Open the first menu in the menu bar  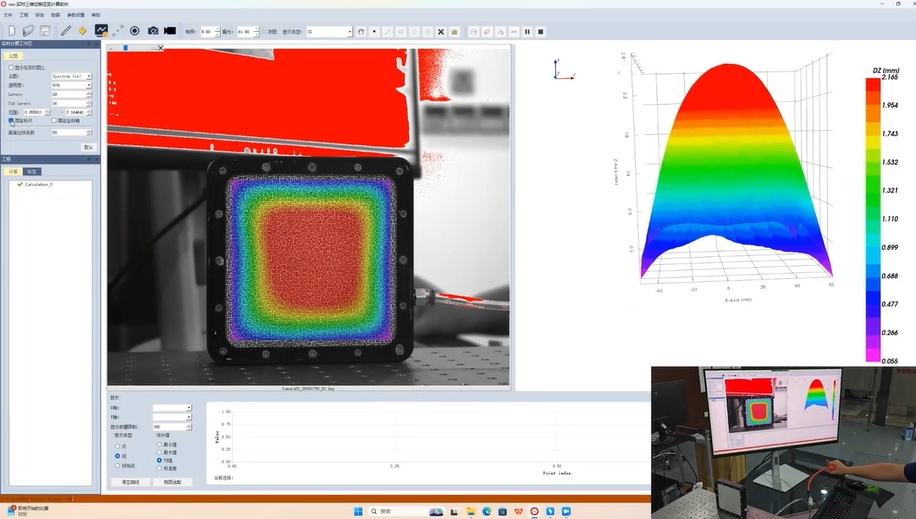tap(8, 15)
